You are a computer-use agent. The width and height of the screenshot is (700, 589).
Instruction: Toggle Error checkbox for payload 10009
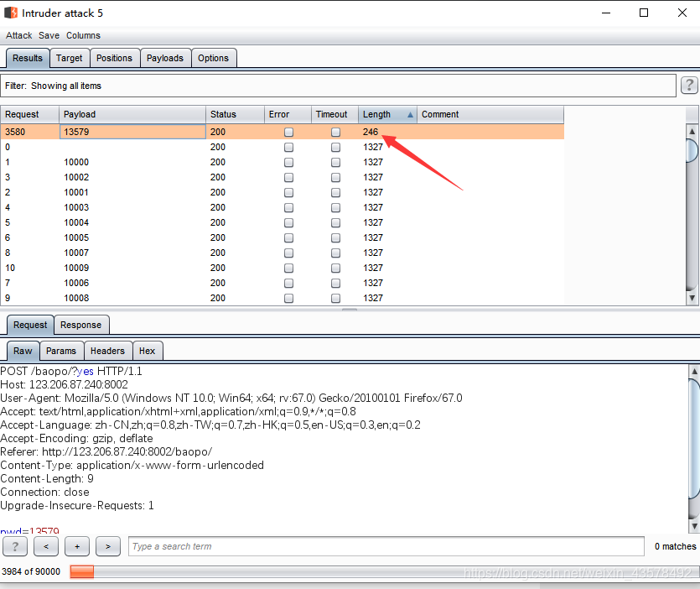289,268
